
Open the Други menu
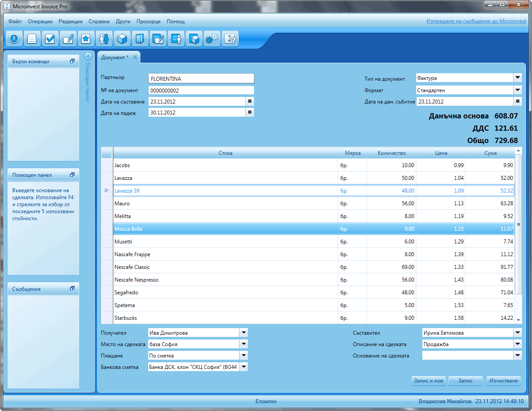point(123,21)
